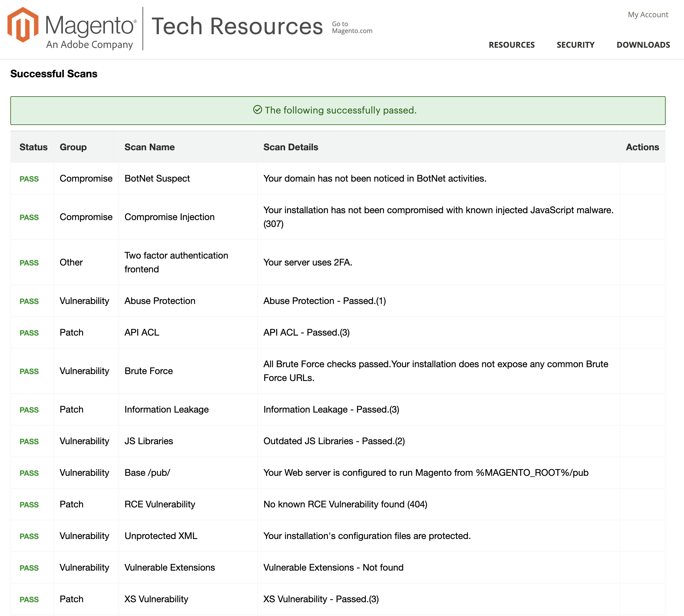Open the DOWNLOADS menu
Viewport: 684px width, 616px height.
pyautogui.click(x=643, y=45)
